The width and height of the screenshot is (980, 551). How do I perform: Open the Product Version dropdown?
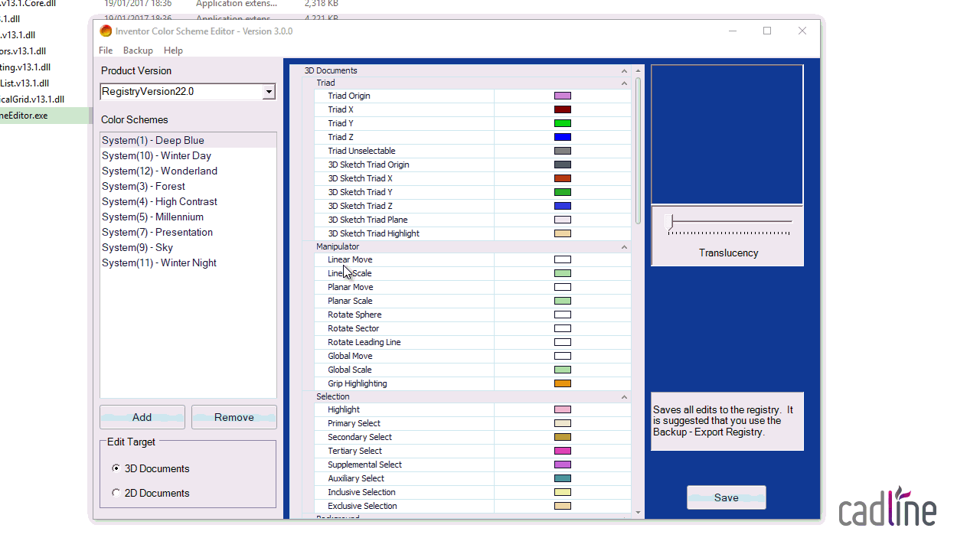click(269, 92)
